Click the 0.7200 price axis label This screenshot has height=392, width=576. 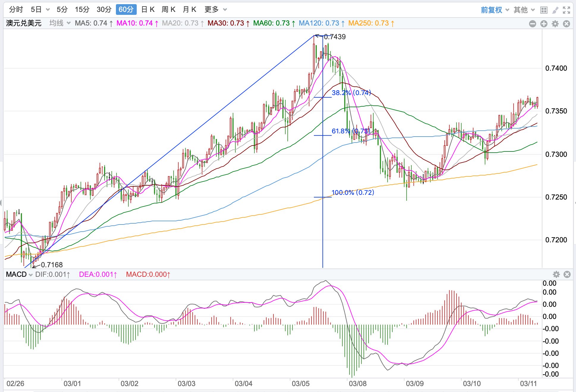click(556, 240)
